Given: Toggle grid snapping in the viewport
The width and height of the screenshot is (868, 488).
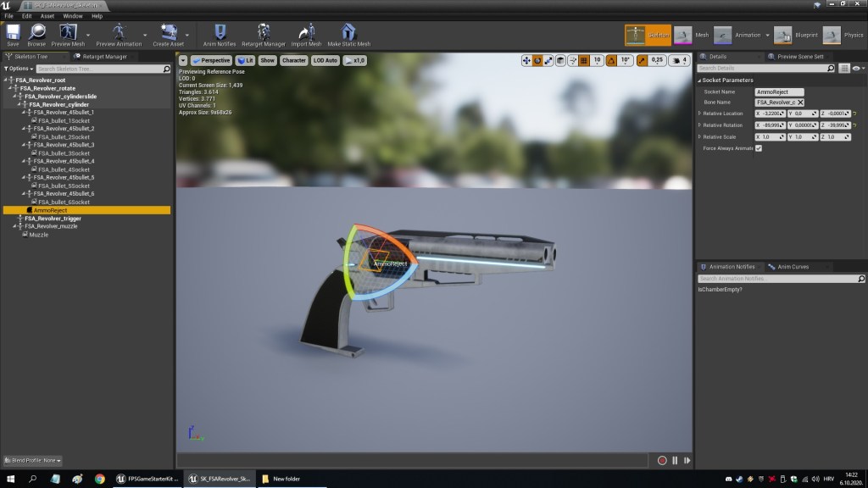Looking at the screenshot, I should 585,60.
